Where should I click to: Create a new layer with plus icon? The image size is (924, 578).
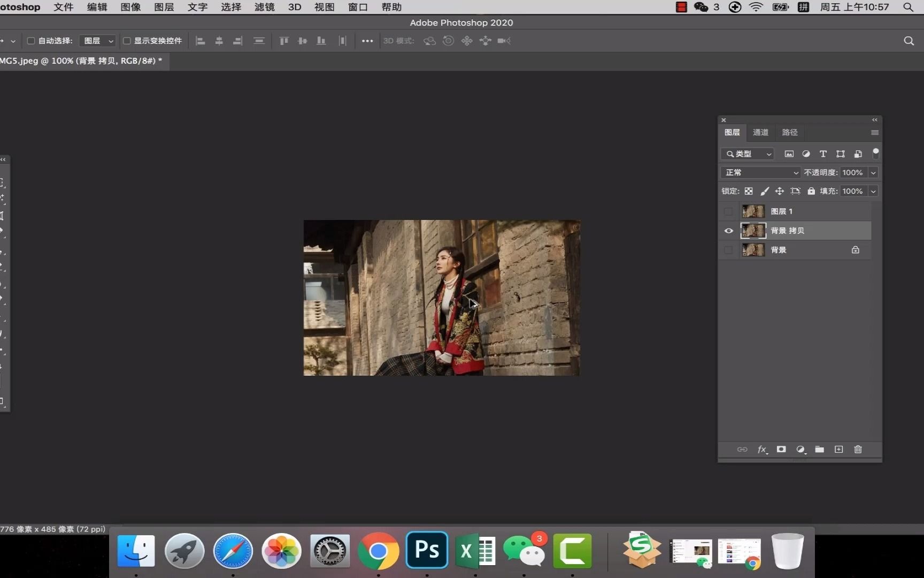[x=838, y=450]
